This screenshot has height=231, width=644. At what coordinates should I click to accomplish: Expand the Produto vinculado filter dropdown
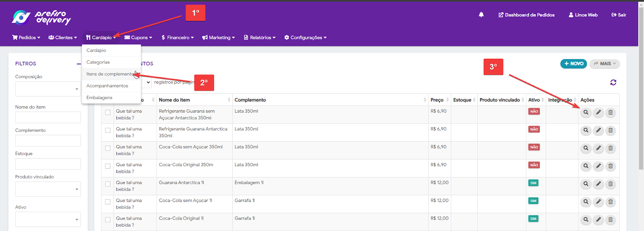tap(48, 189)
